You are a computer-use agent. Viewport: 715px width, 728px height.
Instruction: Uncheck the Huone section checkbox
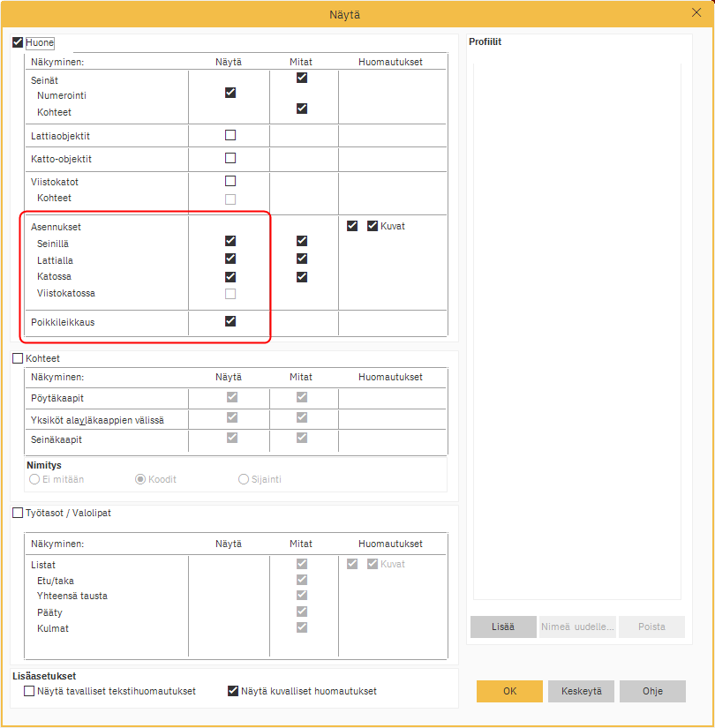point(18,42)
